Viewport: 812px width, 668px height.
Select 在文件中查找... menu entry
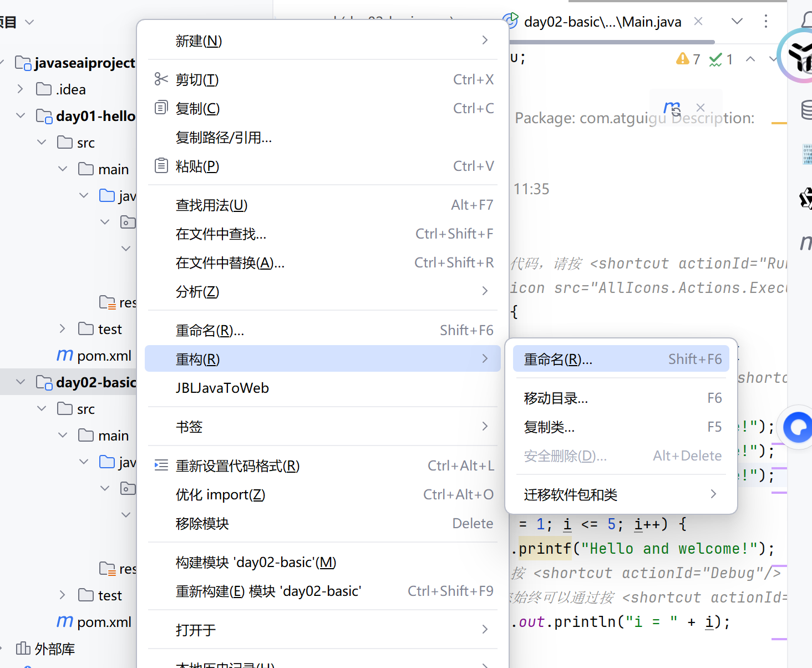pyautogui.click(x=323, y=234)
